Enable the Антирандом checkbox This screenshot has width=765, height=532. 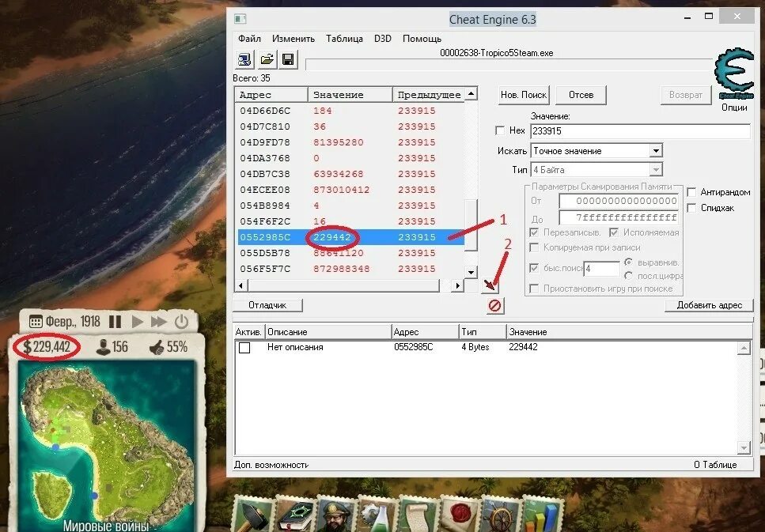691,192
